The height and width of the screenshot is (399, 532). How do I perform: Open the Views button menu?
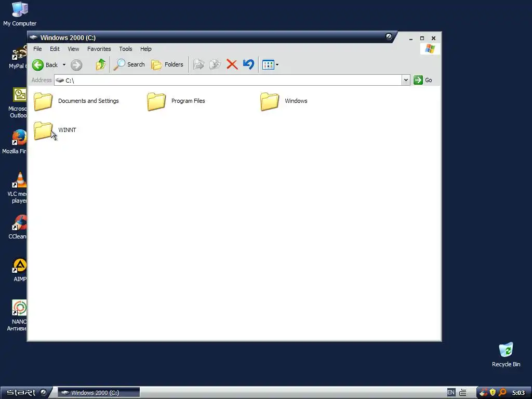(270, 64)
